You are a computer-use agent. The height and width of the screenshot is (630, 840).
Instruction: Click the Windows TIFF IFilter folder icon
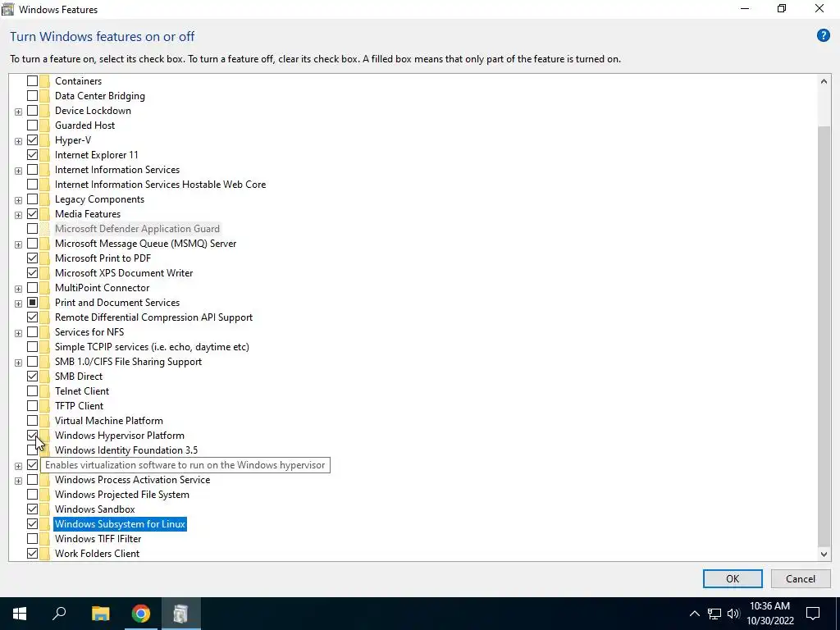[44, 539]
